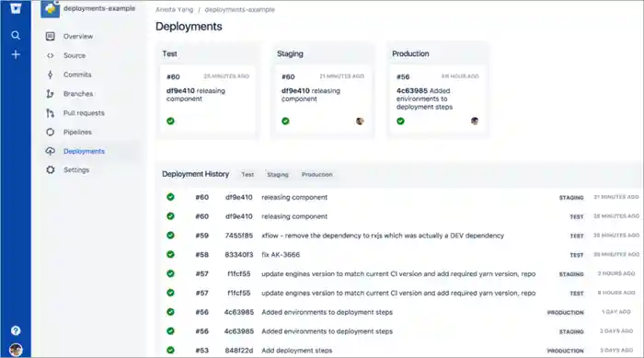Click status icon of #60 STAGING history row
The height and width of the screenshot is (358, 644).
tap(170, 197)
